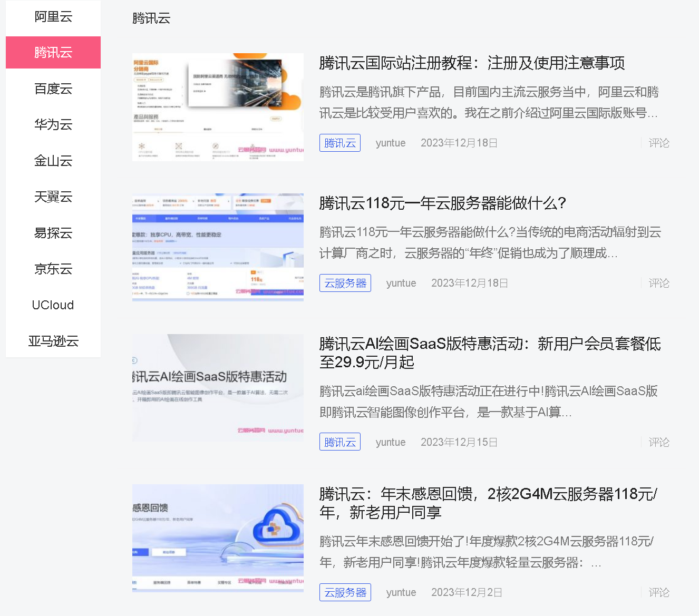Click date 2023年12月15日
This screenshot has width=699, height=616.
click(459, 442)
